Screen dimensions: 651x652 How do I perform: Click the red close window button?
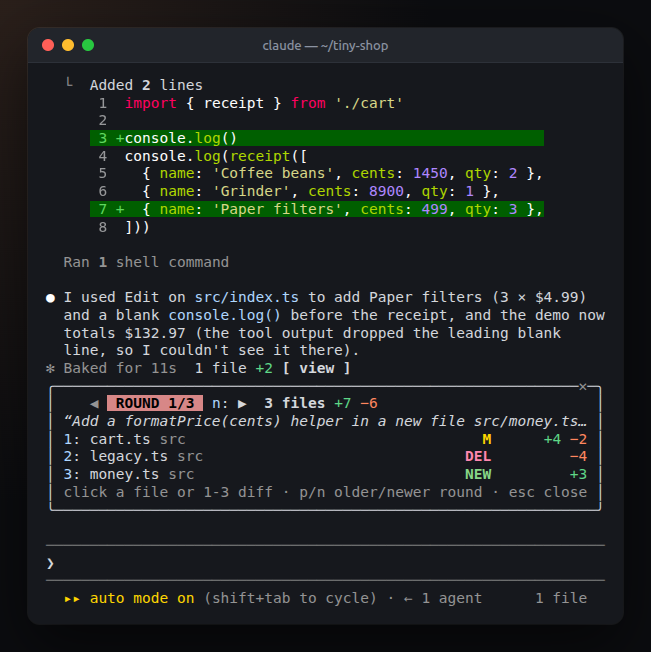click(48, 45)
